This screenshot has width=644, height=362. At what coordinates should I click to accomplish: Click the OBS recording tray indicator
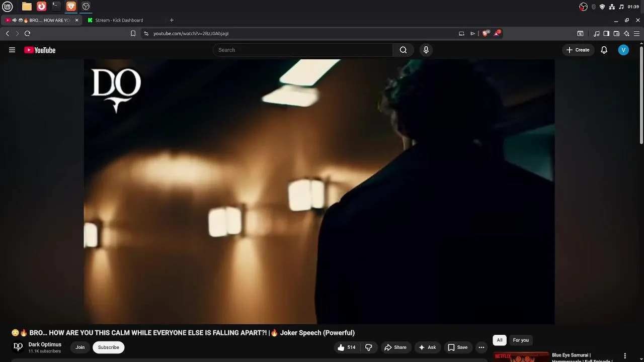584,7
